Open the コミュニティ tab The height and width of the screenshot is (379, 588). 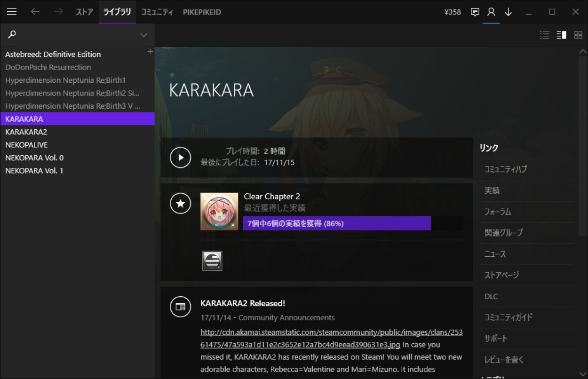(157, 12)
